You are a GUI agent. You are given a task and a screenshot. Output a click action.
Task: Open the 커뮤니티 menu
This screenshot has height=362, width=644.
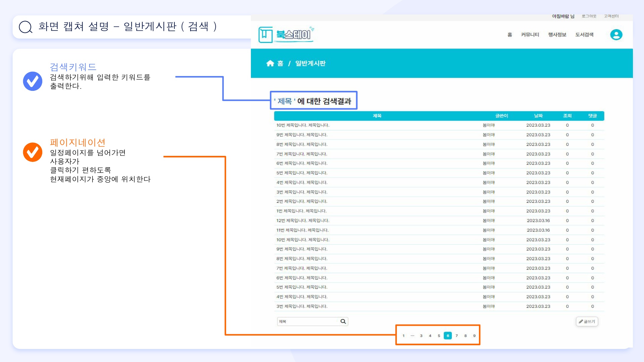(530, 35)
